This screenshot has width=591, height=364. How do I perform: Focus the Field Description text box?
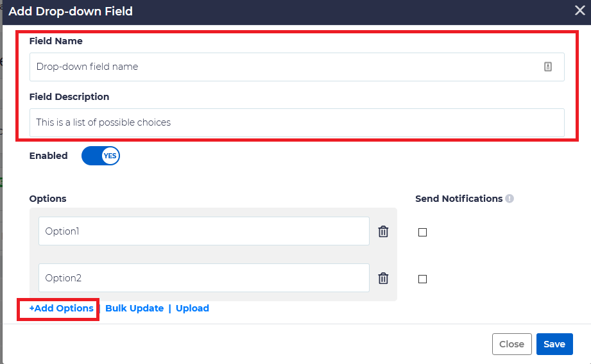click(295, 122)
